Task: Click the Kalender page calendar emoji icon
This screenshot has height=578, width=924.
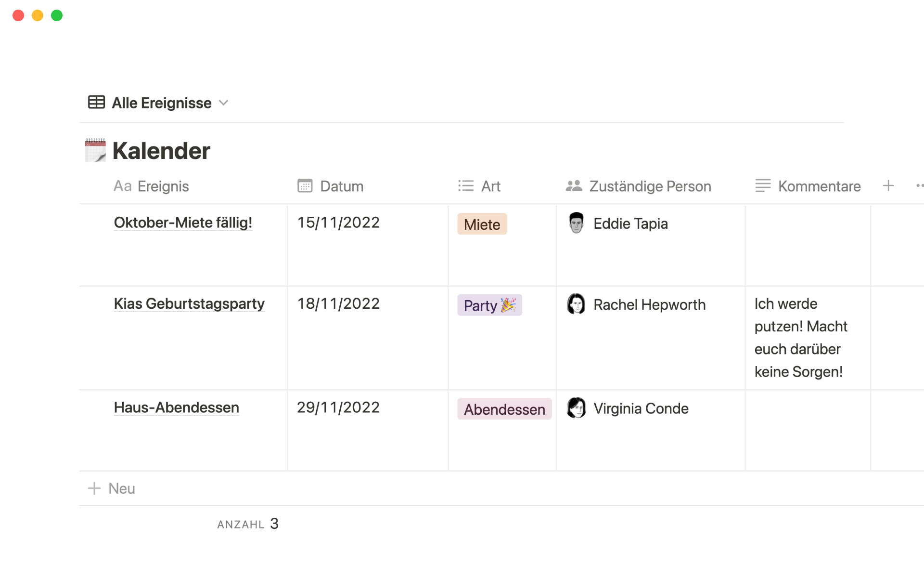Action: (95, 150)
